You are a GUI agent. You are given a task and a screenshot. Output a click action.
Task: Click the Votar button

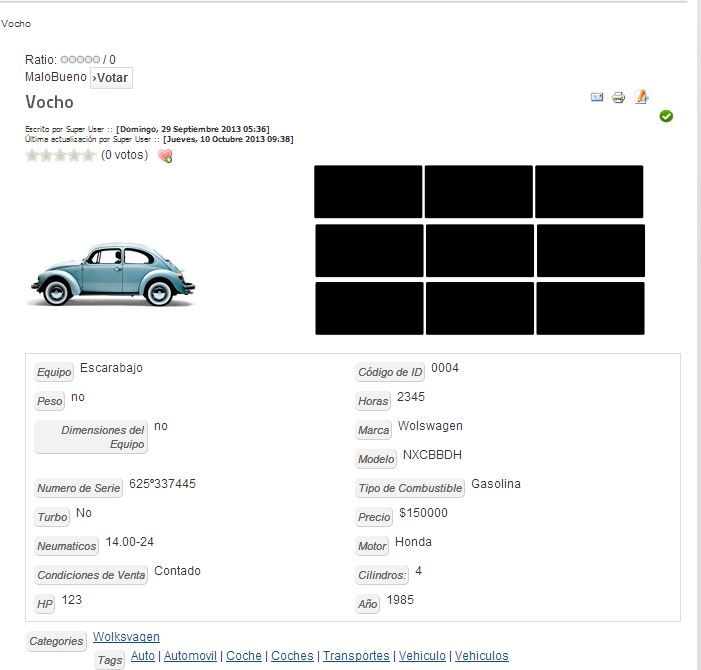111,78
